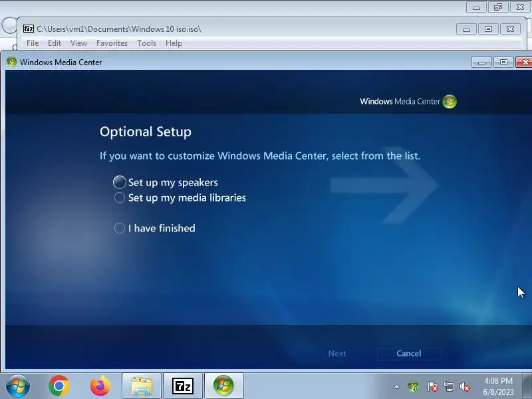The height and width of the screenshot is (399, 532).
Task: Show hidden system tray icons
Action: click(x=396, y=386)
